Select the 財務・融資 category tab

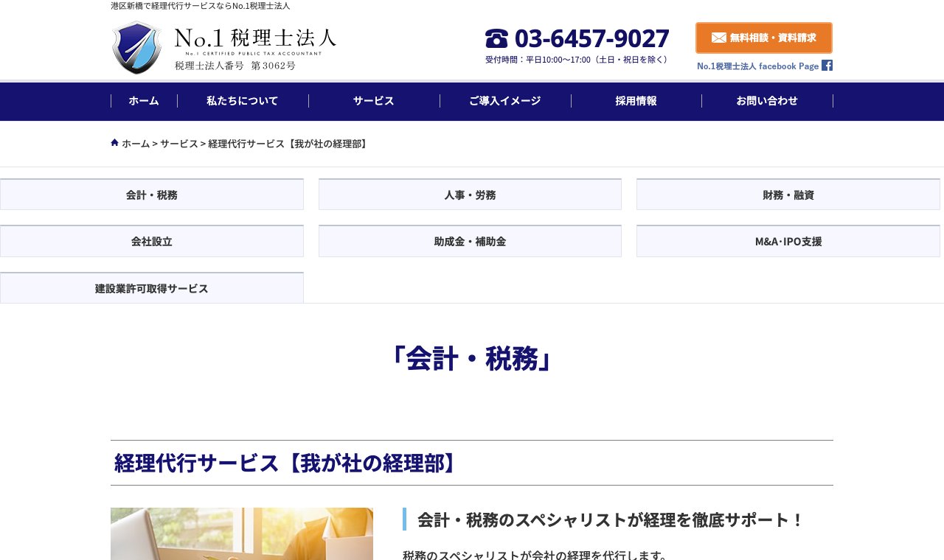788,195
